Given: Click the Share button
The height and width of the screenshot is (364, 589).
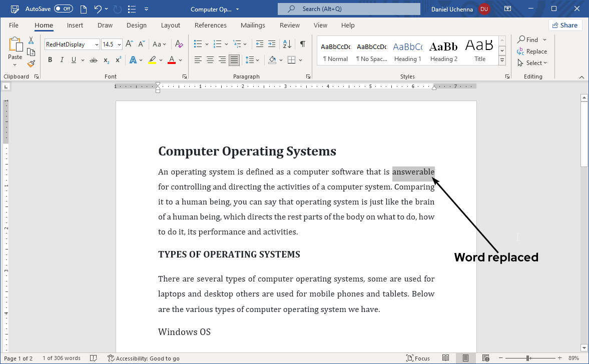Looking at the screenshot, I should (565, 25).
